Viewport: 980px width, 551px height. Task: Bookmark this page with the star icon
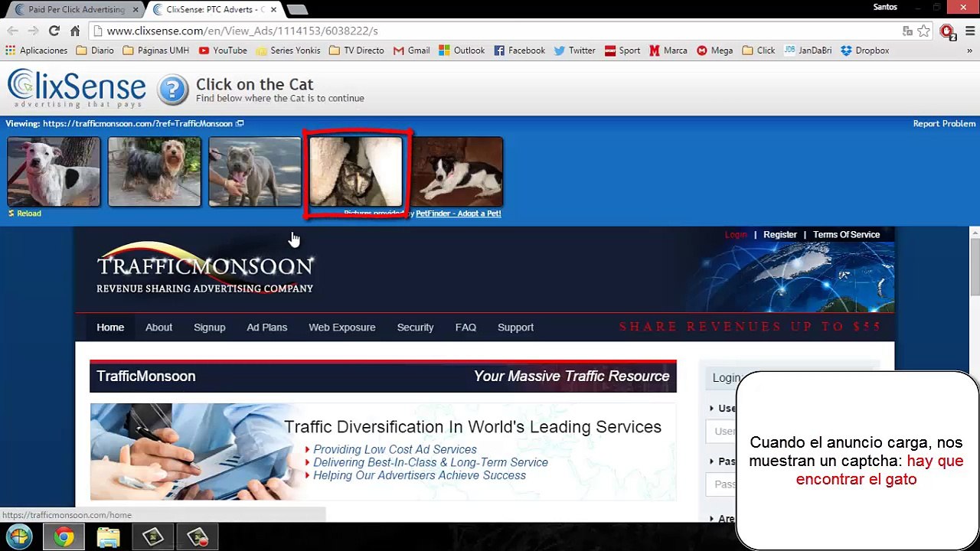[924, 31]
